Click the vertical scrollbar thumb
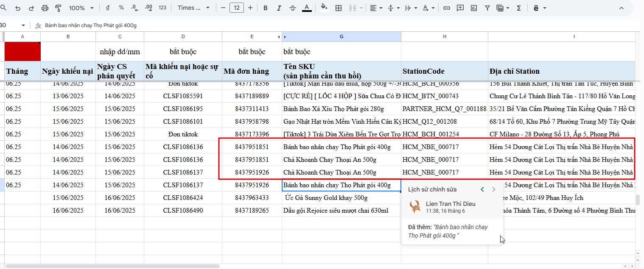Screen dimensions: 644x269 click(x=638, y=200)
